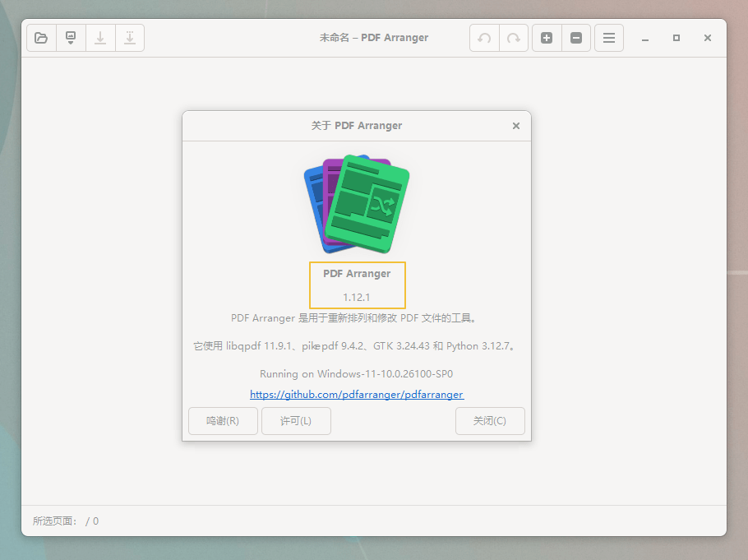
Task: Click the Undo arrow icon
Action: click(484, 37)
